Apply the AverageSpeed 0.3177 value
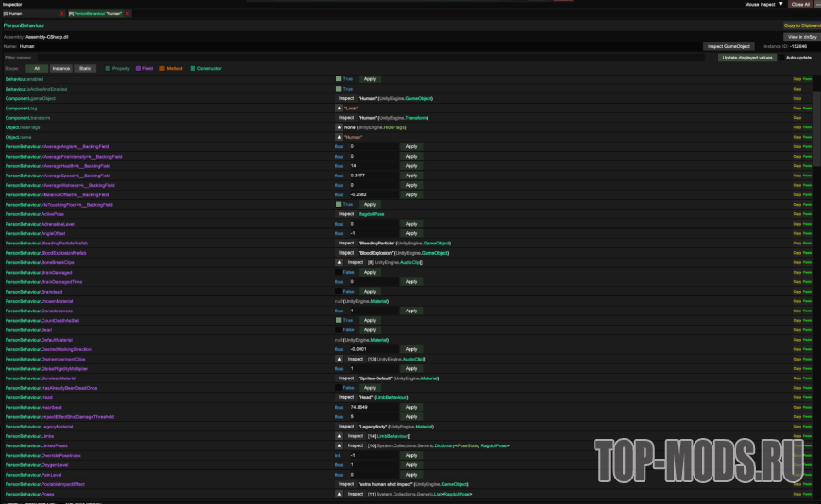 tap(411, 176)
